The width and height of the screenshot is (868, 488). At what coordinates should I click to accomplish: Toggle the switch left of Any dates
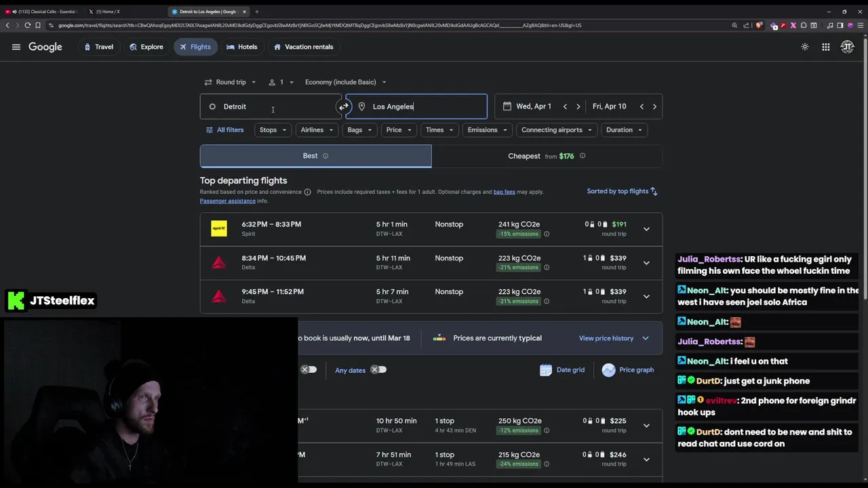click(x=309, y=370)
